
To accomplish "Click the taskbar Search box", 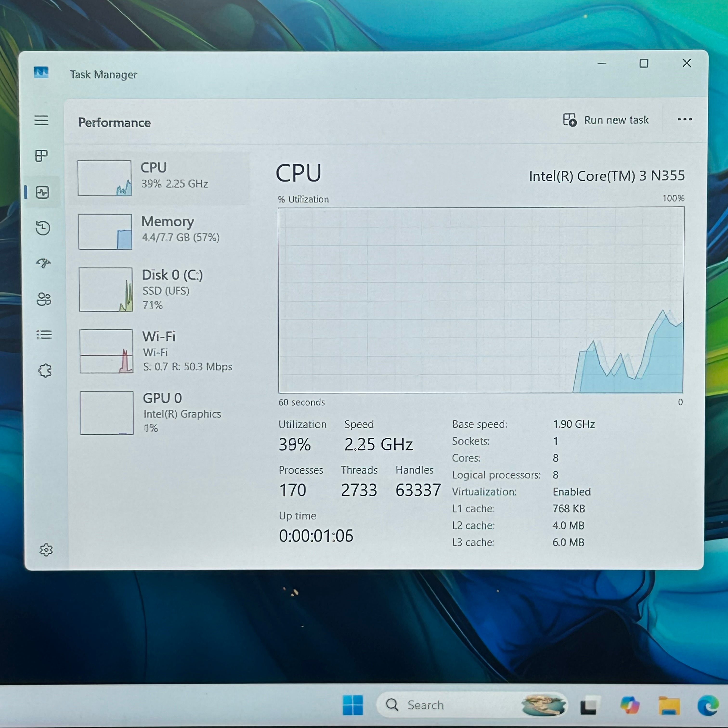I will [x=472, y=705].
